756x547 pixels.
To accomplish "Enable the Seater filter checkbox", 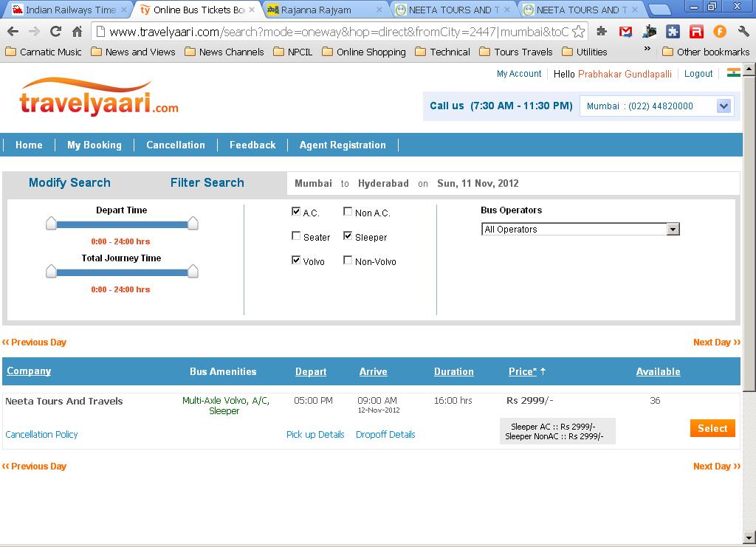I will tap(296, 236).
